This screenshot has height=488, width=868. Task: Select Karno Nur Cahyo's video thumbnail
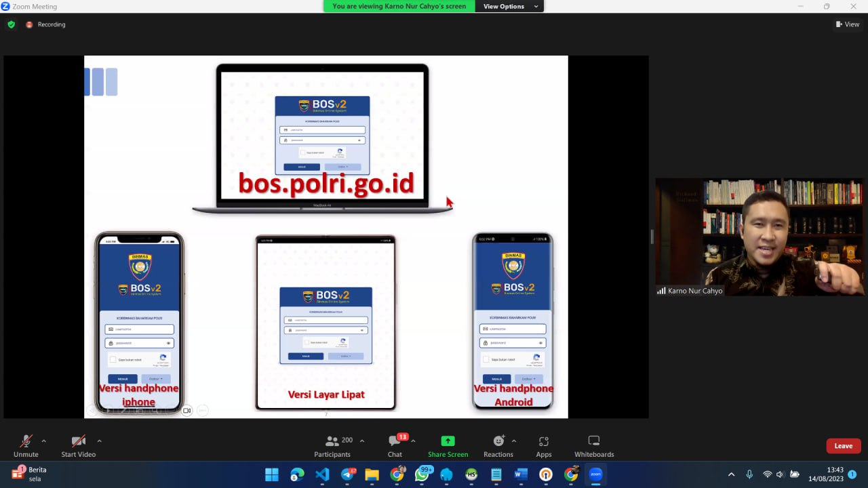[759, 237]
